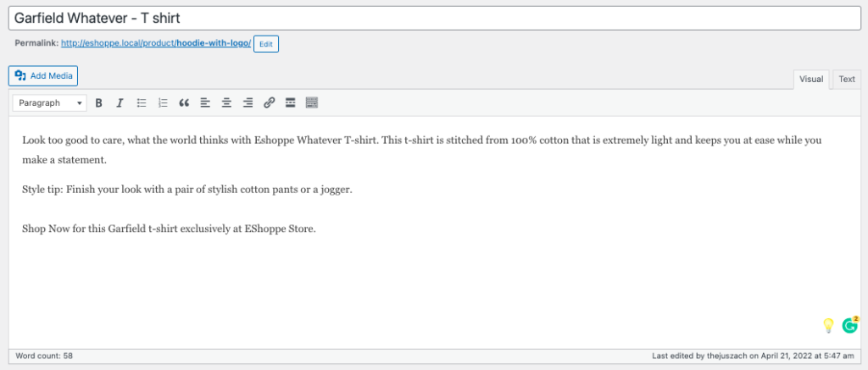This screenshot has height=370, width=868.
Task: Insert Read More tag
Action: click(x=290, y=102)
